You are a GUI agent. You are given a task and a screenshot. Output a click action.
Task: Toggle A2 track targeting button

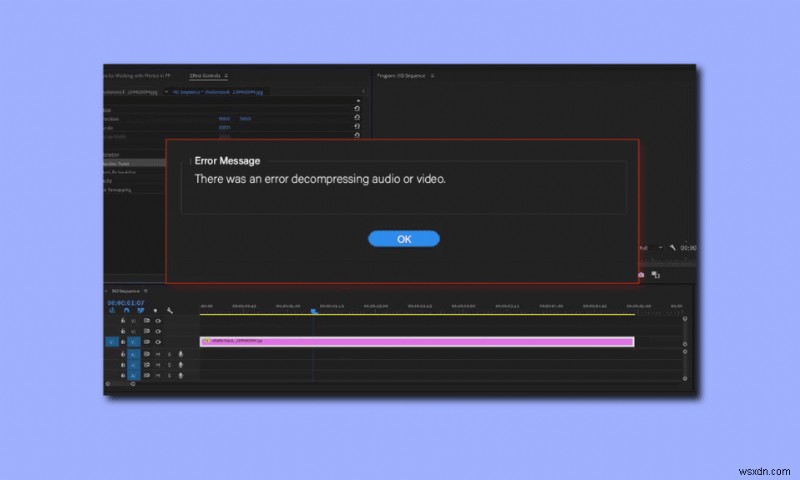[134, 365]
